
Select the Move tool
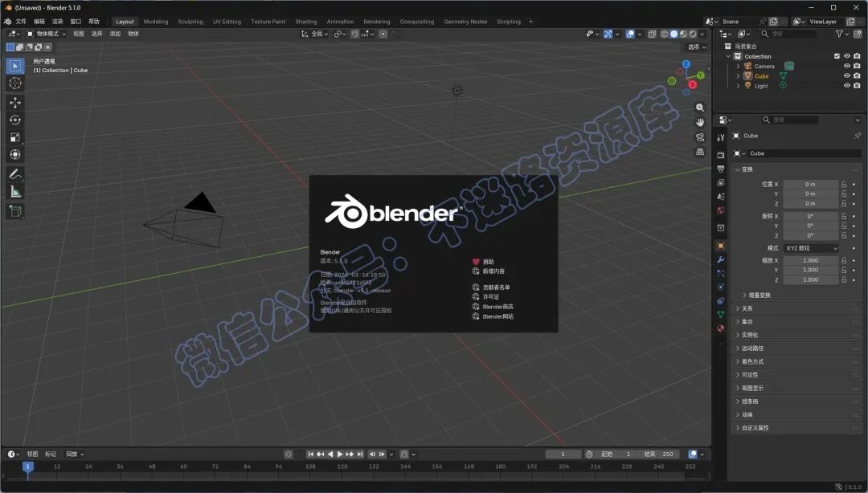[15, 102]
